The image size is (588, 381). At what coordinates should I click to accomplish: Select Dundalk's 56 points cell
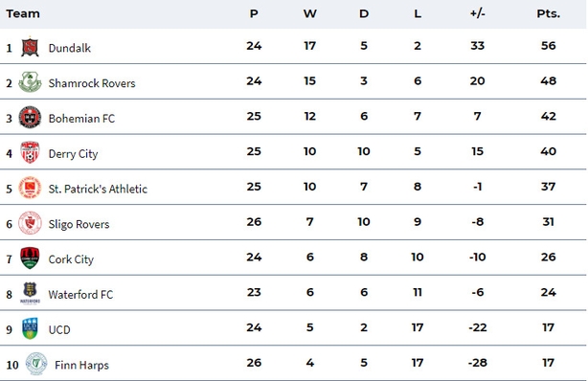point(548,46)
